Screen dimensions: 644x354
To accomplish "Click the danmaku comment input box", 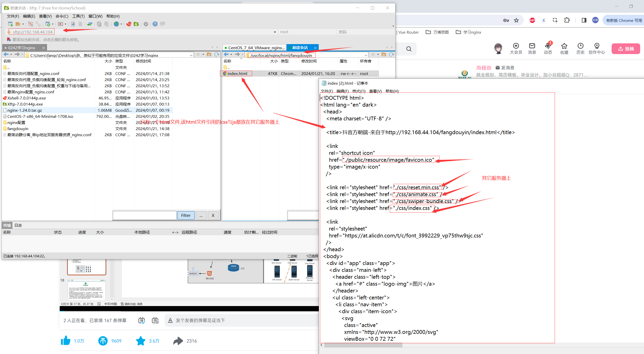I will coord(241,320).
